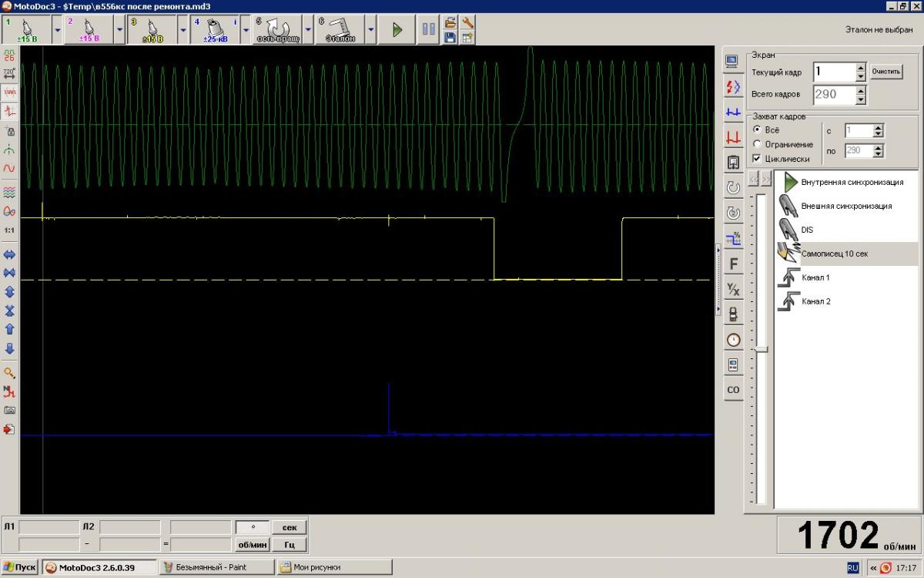924x578 pixels.
Task: Open the wrench settings icon
Action: 467,23
